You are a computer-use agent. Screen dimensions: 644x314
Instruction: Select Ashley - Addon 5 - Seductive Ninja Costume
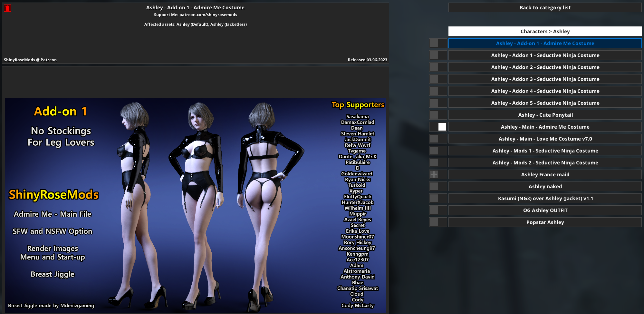click(x=545, y=103)
